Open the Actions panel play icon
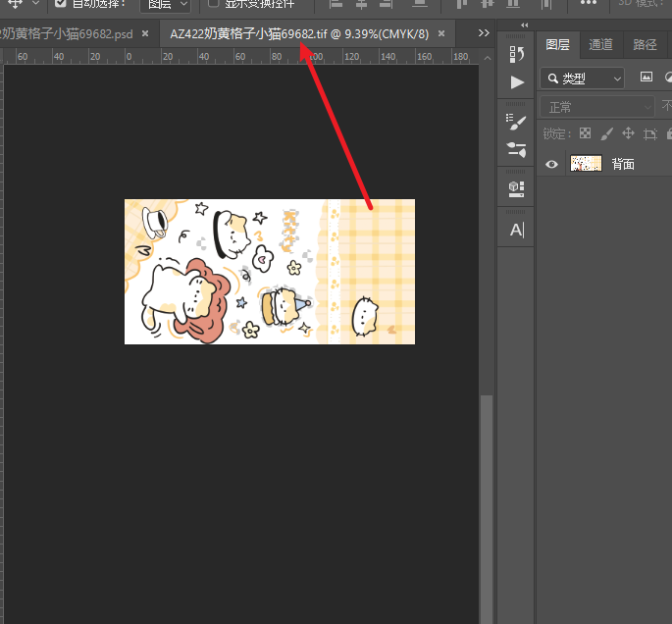 pyautogui.click(x=517, y=82)
